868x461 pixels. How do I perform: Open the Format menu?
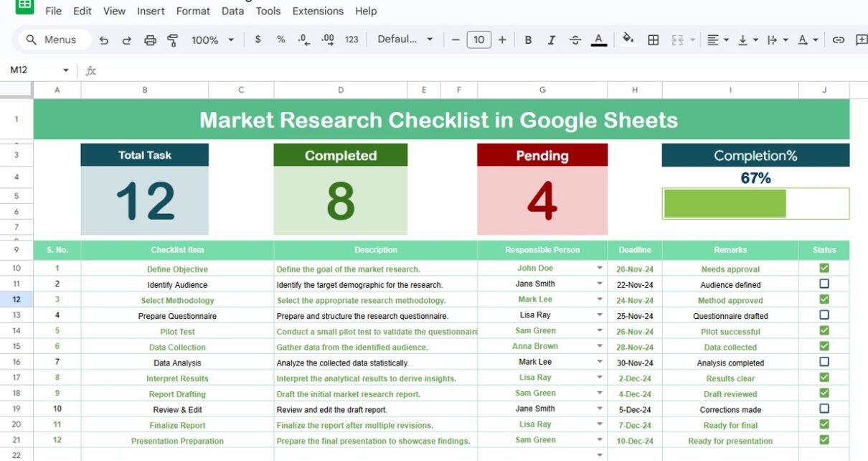click(x=193, y=11)
